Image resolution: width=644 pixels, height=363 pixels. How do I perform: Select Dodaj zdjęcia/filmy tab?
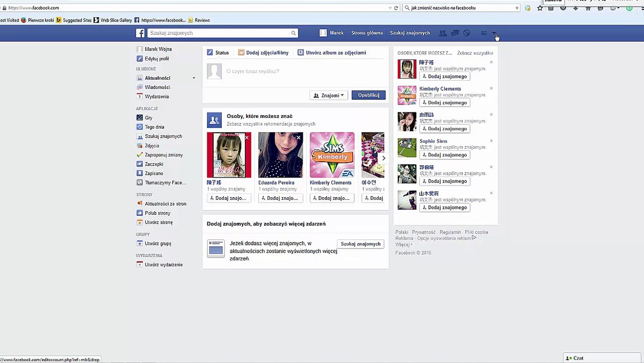263,52
